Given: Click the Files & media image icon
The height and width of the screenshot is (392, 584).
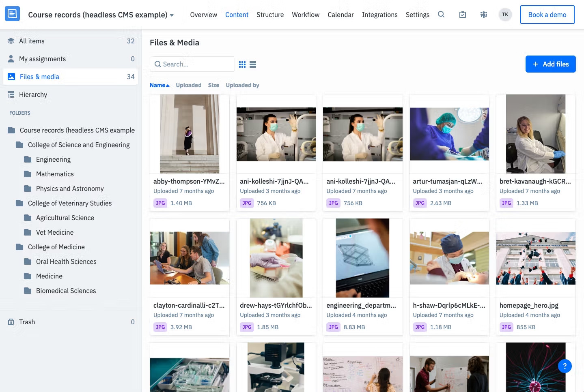Looking at the screenshot, I should [x=11, y=76].
